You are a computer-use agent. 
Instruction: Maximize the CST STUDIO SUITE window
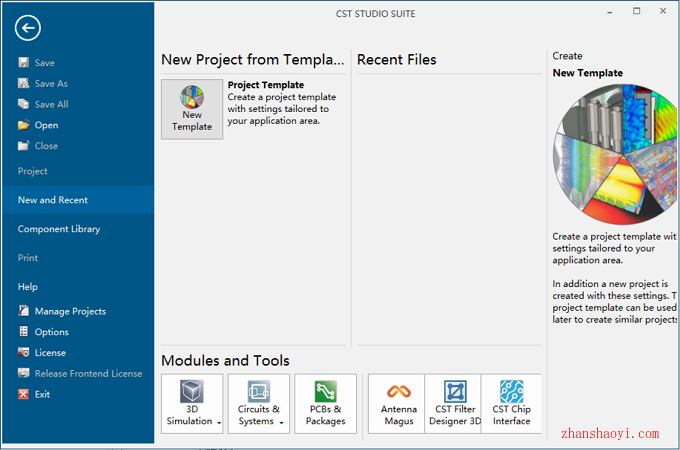(x=637, y=11)
